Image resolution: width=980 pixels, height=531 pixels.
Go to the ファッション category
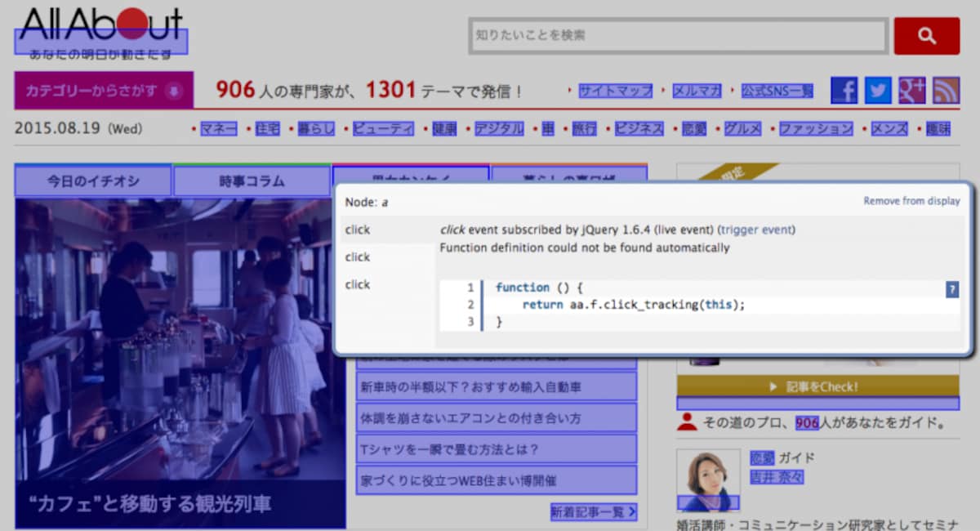click(x=816, y=129)
